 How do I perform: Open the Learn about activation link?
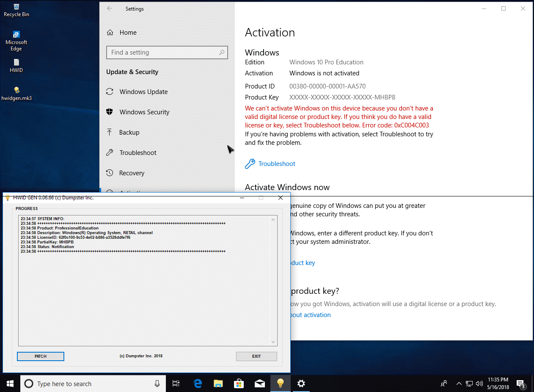[x=310, y=315]
